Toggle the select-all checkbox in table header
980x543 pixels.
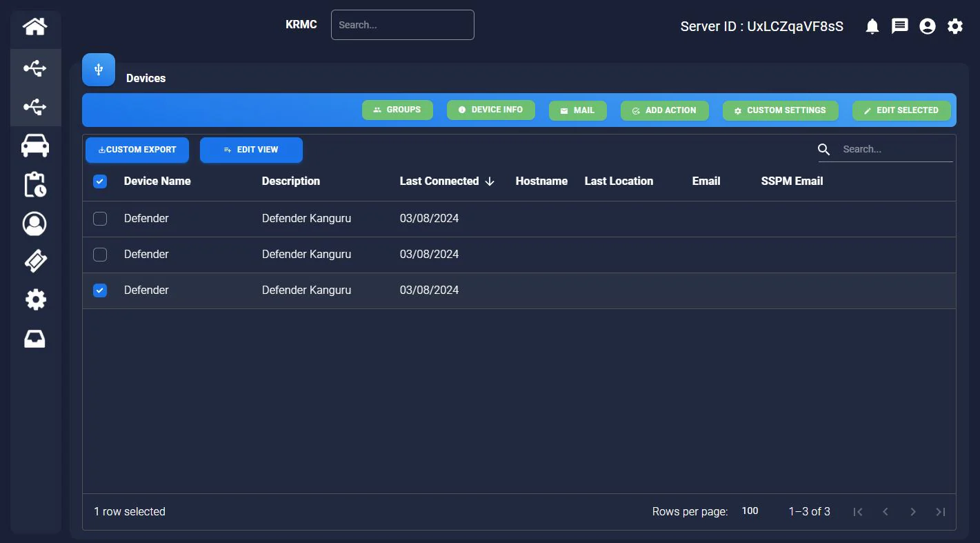point(100,181)
